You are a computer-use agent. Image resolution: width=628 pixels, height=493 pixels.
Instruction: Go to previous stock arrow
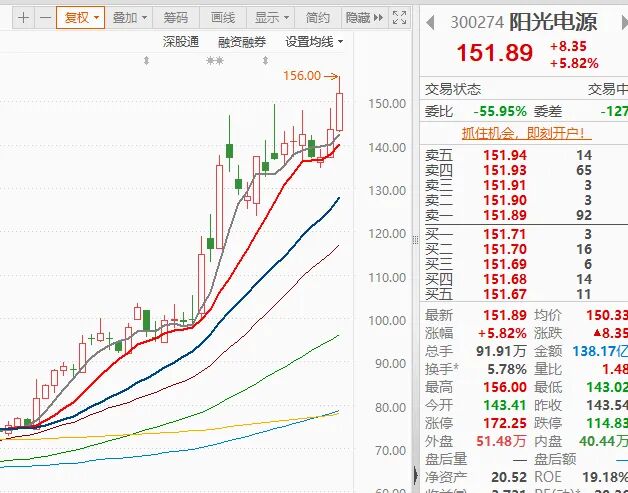pos(430,22)
